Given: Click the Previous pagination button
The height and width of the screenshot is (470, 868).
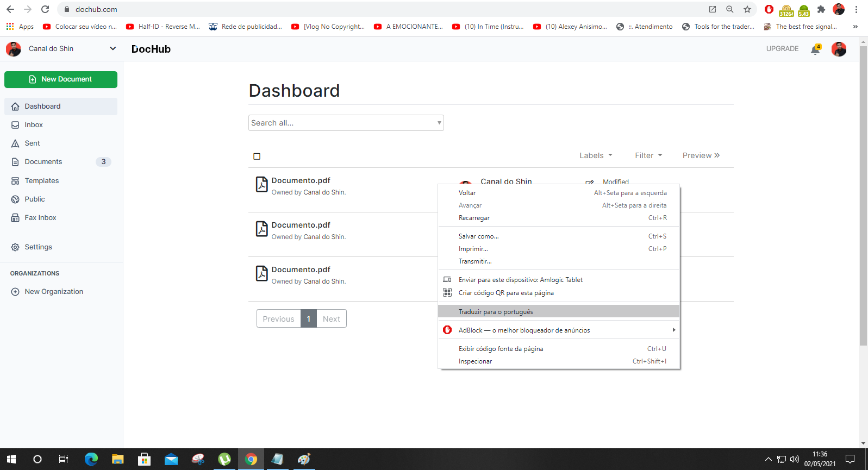Looking at the screenshot, I should point(279,319).
